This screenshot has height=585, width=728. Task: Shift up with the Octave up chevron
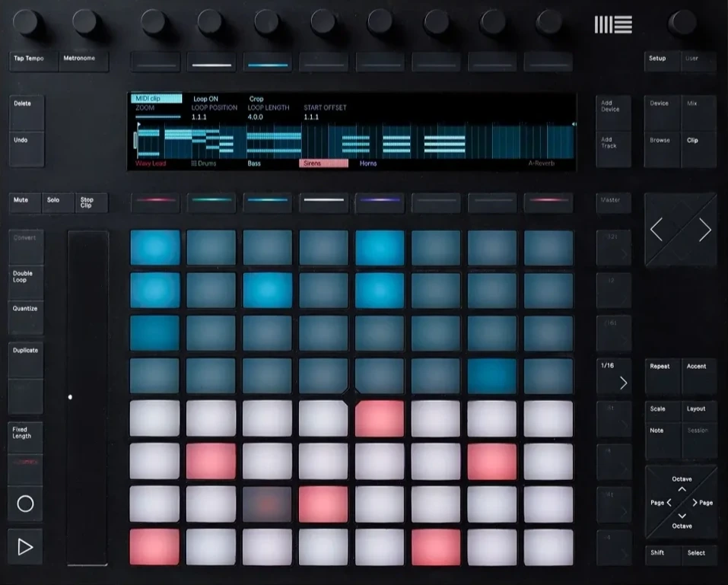[682, 489]
